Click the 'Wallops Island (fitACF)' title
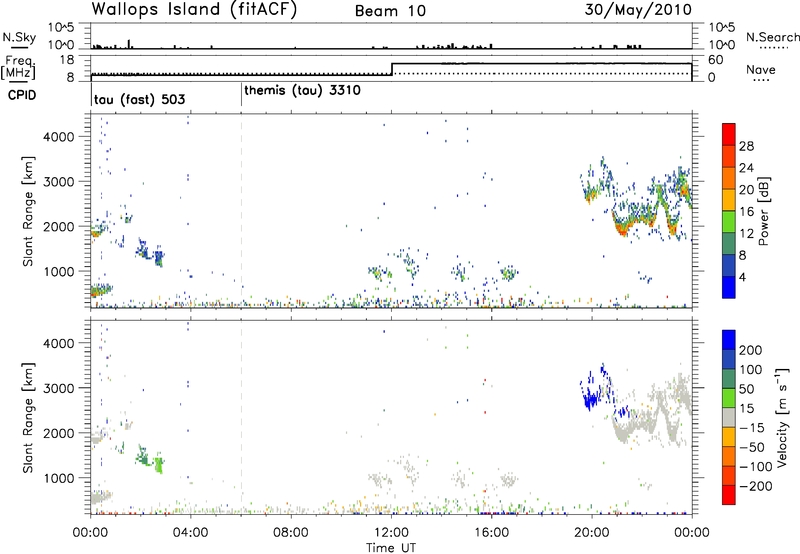Screen dimensions: 800x554 click(x=194, y=9)
